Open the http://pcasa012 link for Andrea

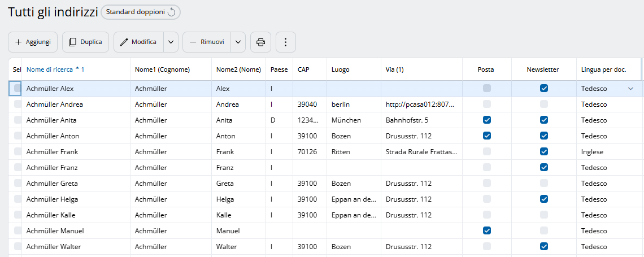[x=420, y=104]
